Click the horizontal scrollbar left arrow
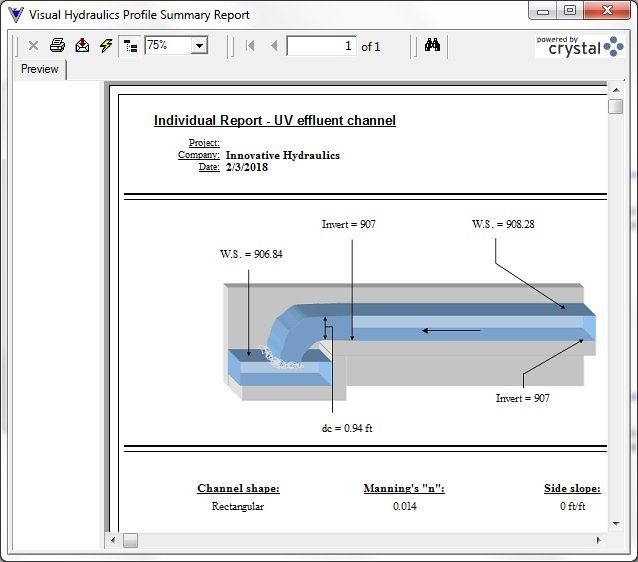This screenshot has height=562, width=638. pyautogui.click(x=114, y=541)
